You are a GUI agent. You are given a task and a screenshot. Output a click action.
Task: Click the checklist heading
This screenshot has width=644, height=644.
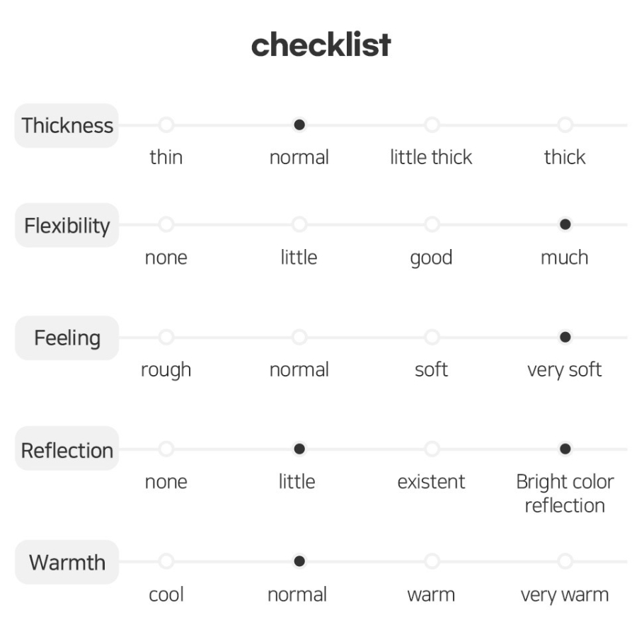pos(321,44)
